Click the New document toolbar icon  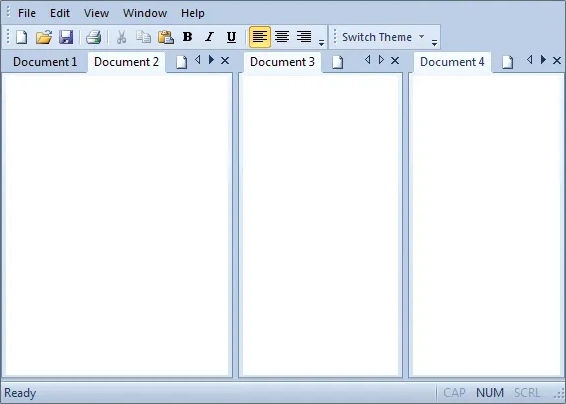click(21, 37)
